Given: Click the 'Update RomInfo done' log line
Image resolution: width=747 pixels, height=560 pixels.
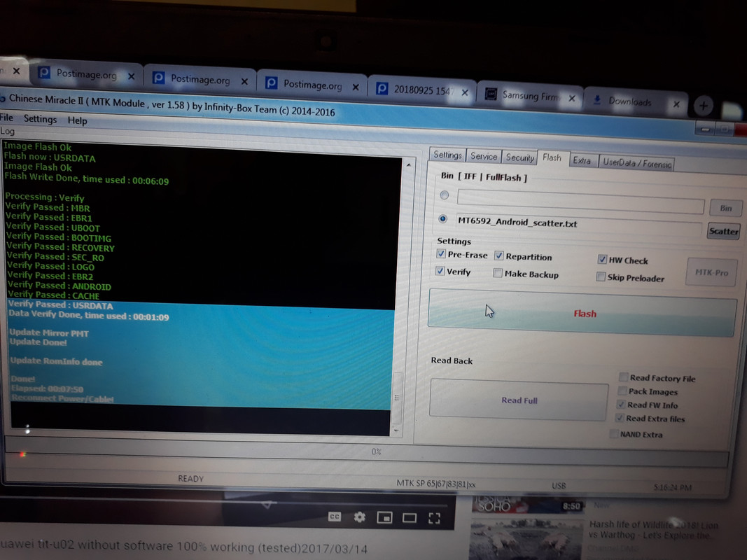Looking at the screenshot, I should click(56, 361).
